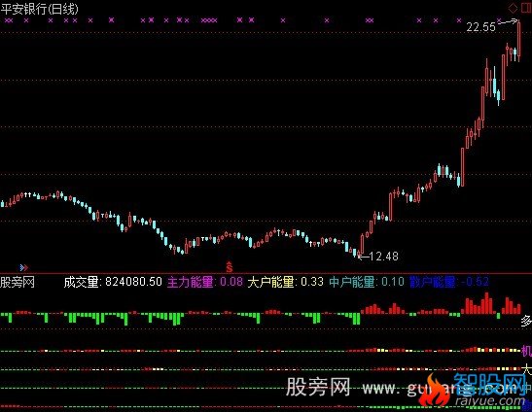Click the blue-red double arrow marker at chart bottom
This screenshot has height=412, width=532.
pos(23,268)
